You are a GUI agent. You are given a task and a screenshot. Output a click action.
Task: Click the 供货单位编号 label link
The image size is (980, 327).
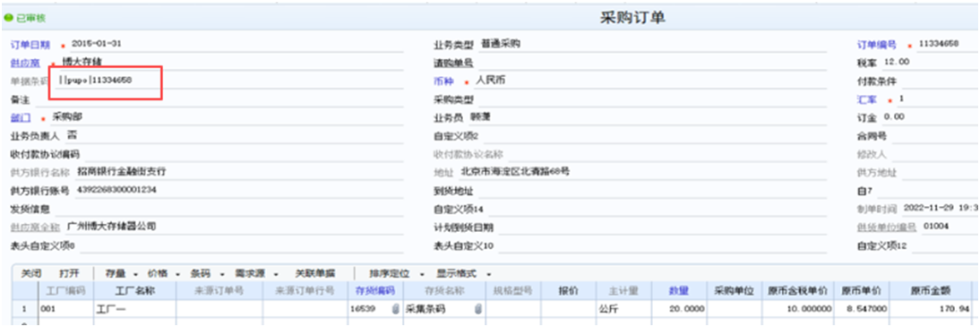tap(887, 228)
